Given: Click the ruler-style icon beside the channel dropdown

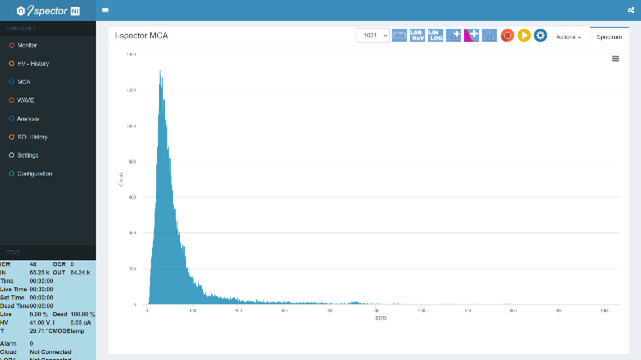Looking at the screenshot, I should pos(399,36).
